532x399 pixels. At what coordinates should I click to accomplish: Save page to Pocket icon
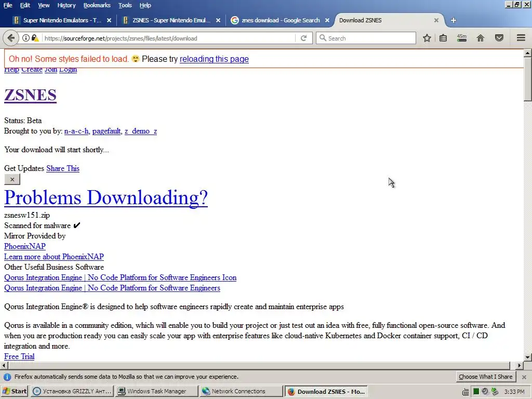[499, 38]
